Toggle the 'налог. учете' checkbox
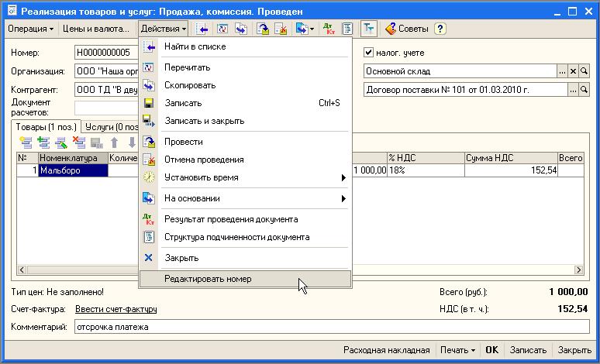The width and height of the screenshot is (600, 364). [368, 53]
